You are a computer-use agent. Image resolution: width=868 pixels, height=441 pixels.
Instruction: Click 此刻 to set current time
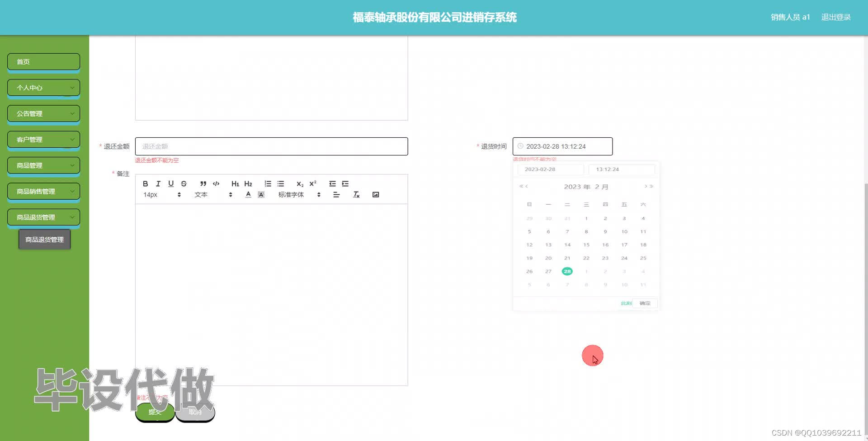(x=626, y=303)
